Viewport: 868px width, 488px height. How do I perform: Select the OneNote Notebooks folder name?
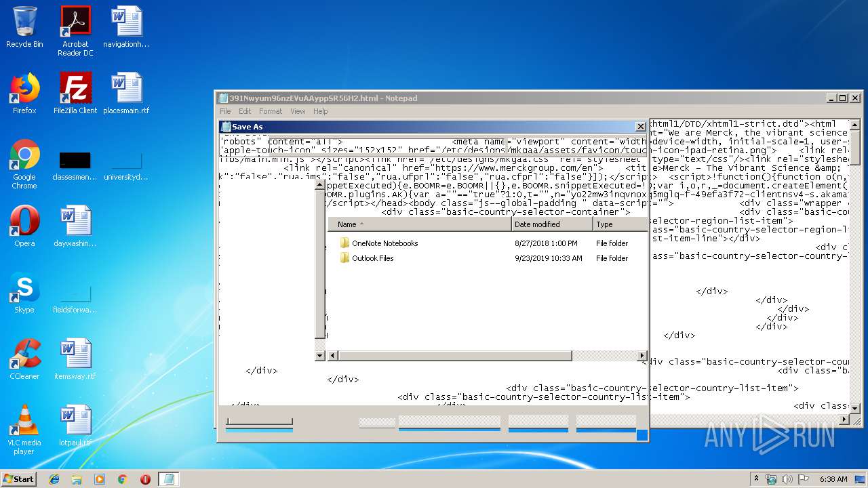[384, 243]
